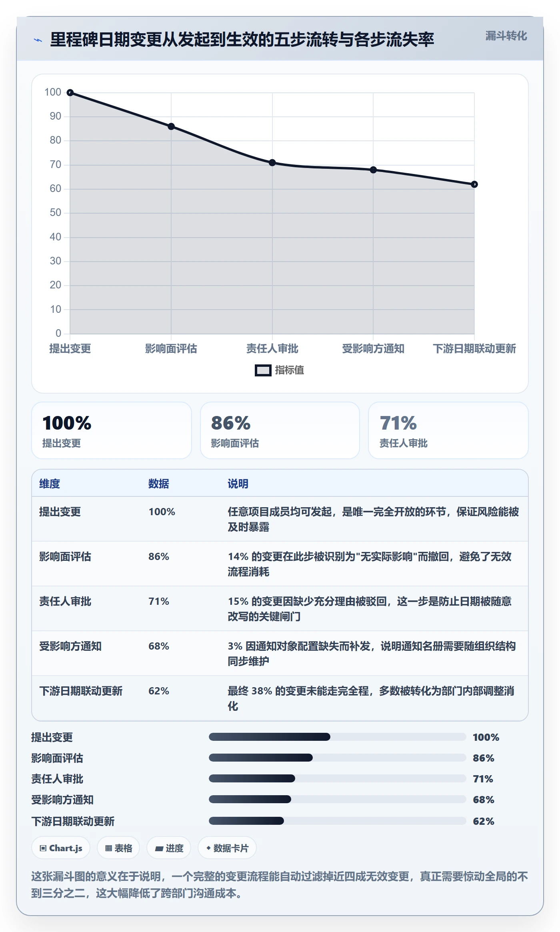Viewport: 560px width, 932px height.
Task: Click the Chart.js chip
Action: (x=61, y=848)
